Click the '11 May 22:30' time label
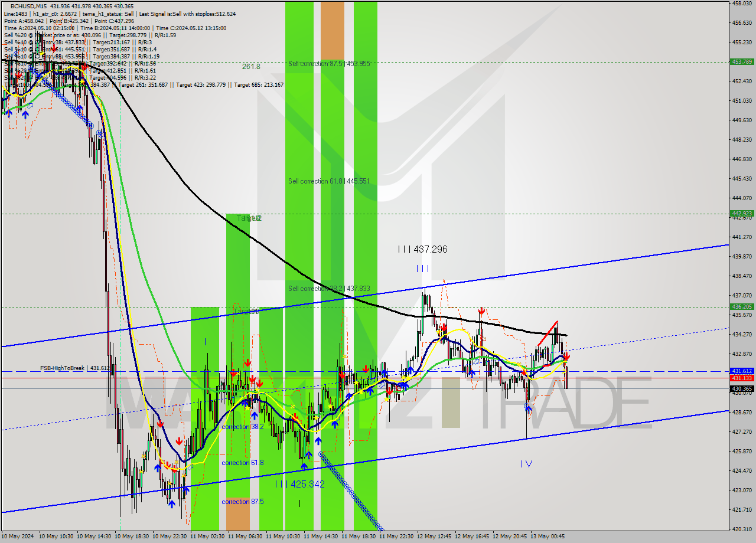Image resolution: width=756 pixels, height=543 pixels. [397, 537]
